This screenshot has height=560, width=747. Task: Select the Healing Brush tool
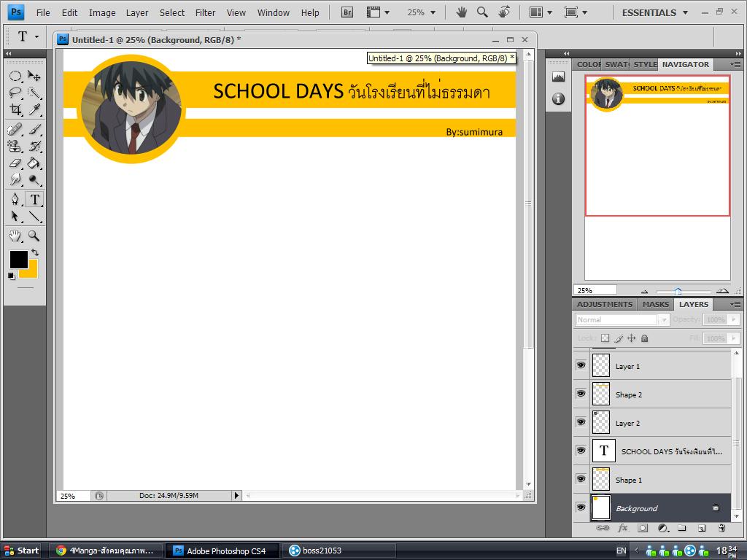tap(15, 129)
